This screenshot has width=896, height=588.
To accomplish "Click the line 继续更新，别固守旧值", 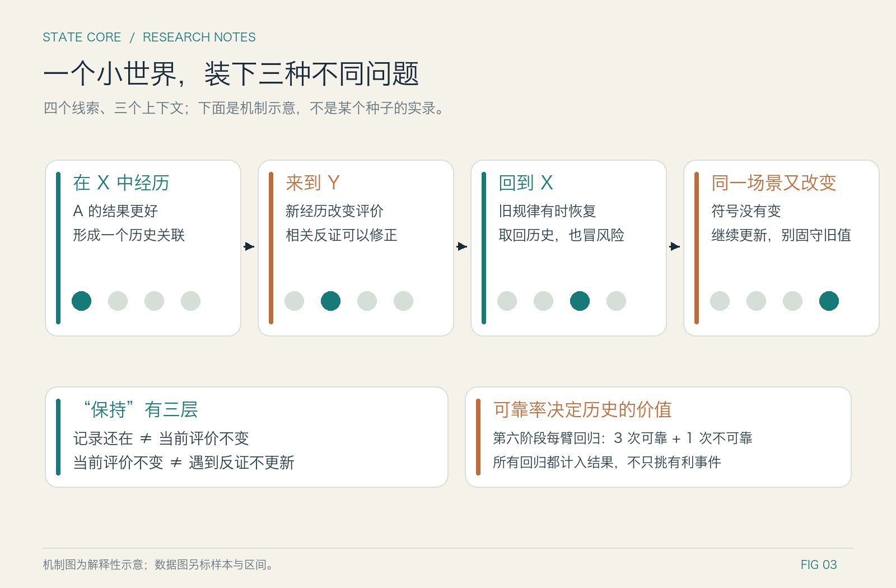I will pyautogui.click(x=781, y=235).
